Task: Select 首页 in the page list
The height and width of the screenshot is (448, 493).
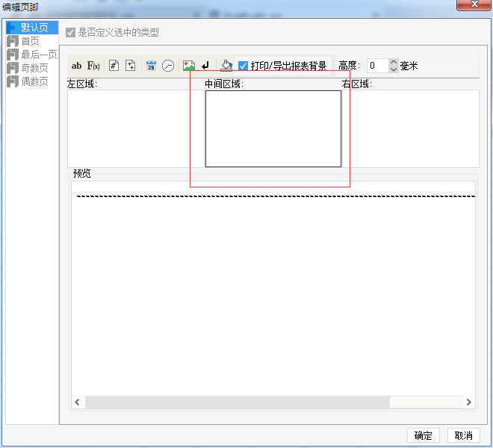Action: pyautogui.click(x=32, y=41)
